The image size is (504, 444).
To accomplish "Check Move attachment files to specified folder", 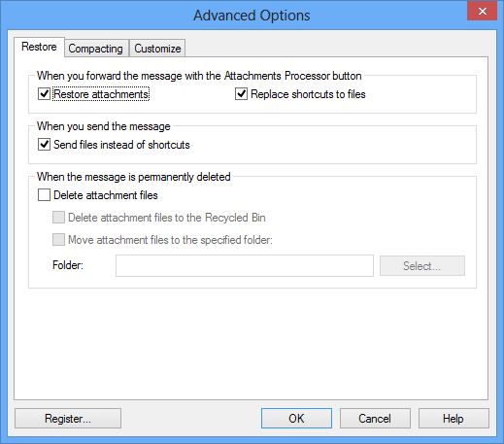I will [58, 240].
